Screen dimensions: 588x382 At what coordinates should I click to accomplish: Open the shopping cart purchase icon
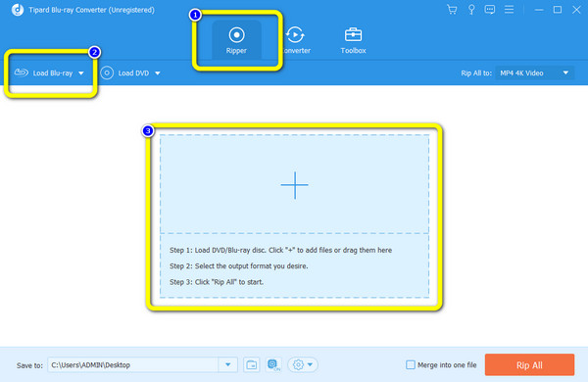tap(452, 10)
